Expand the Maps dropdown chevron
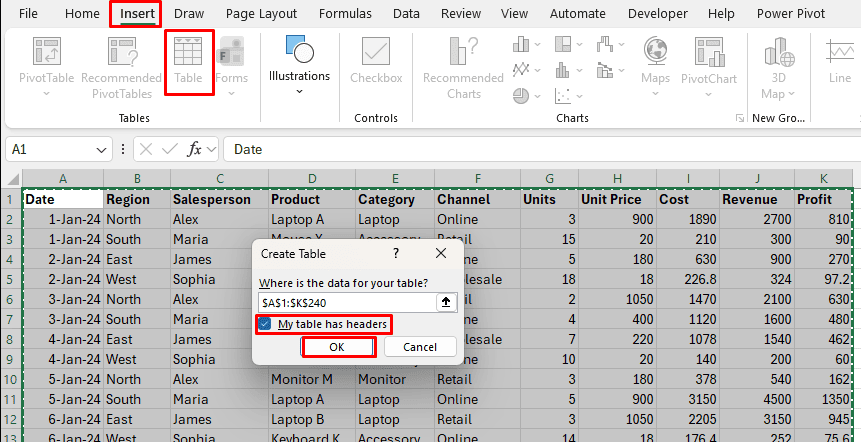This screenshot has width=861, height=442. (x=655, y=94)
